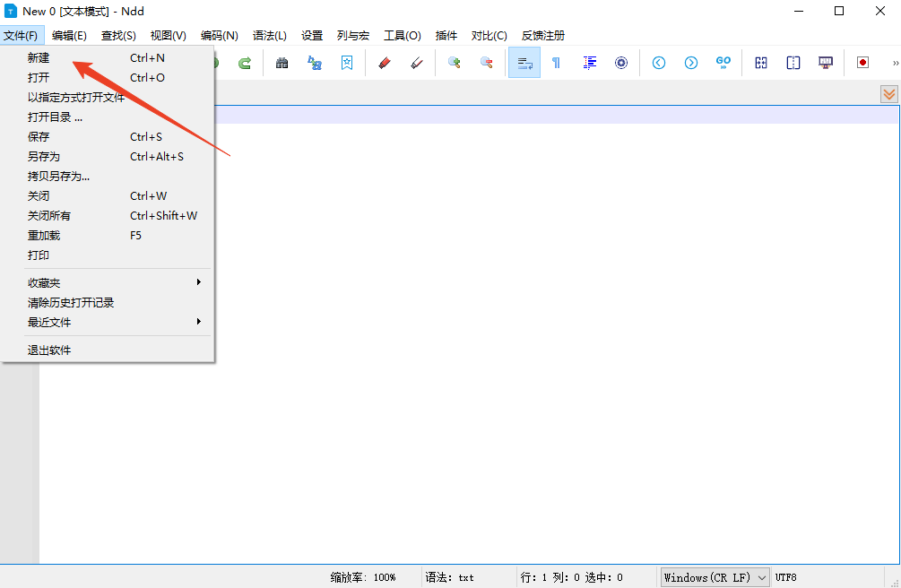Zoom in with the plus magnifier
The image size is (901, 588).
[x=454, y=63]
